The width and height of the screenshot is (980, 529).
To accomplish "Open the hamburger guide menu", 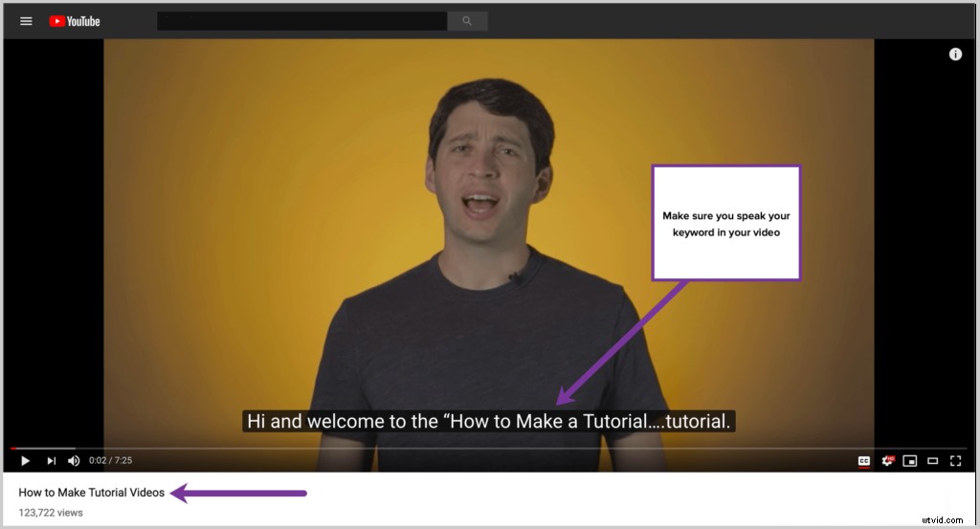I will pos(26,21).
